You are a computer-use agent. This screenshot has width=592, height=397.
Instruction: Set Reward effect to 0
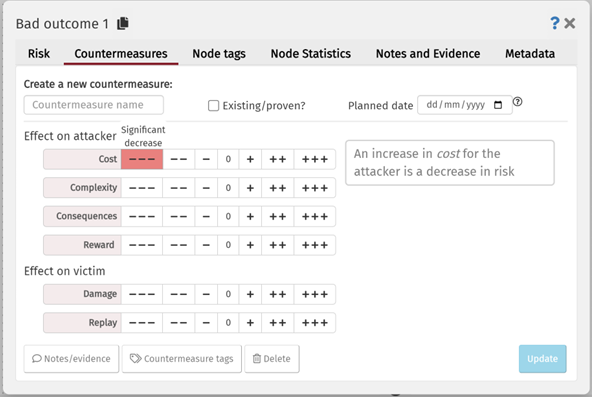[x=228, y=245]
